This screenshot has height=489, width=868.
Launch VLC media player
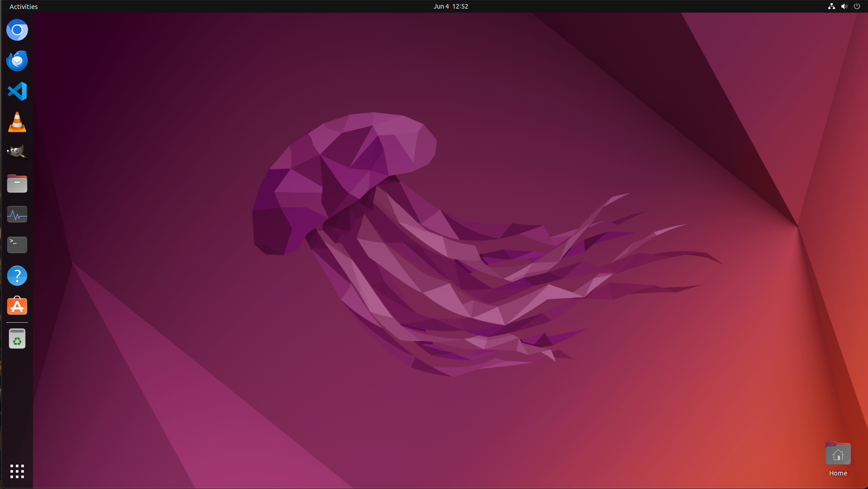point(17,122)
